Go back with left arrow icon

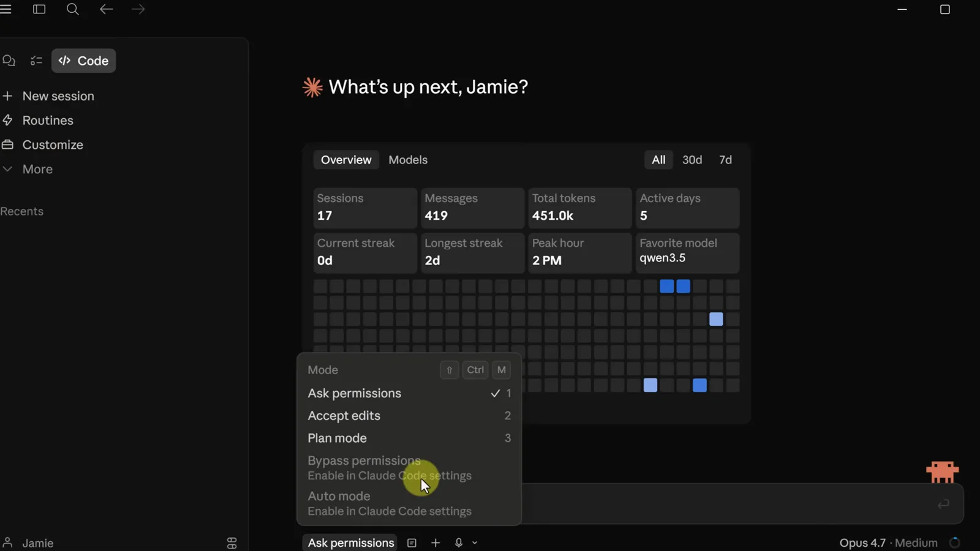tap(106, 9)
